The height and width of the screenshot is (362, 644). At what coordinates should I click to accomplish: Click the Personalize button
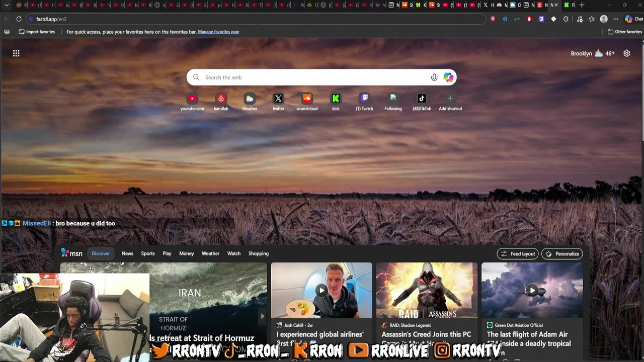[562, 254]
